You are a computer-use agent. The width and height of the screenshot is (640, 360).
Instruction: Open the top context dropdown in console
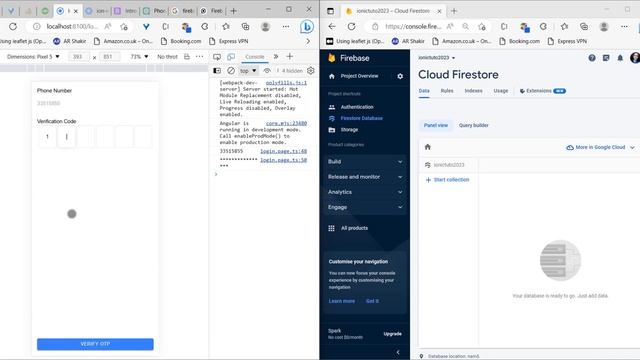(x=248, y=71)
